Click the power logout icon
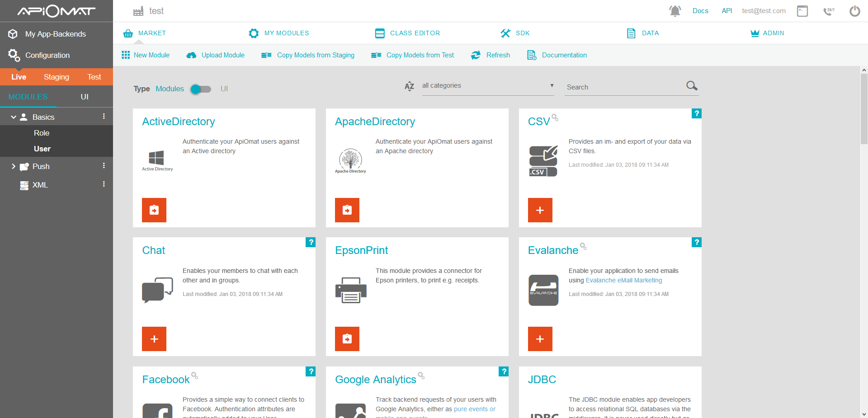The height and width of the screenshot is (418, 868). tap(854, 11)
